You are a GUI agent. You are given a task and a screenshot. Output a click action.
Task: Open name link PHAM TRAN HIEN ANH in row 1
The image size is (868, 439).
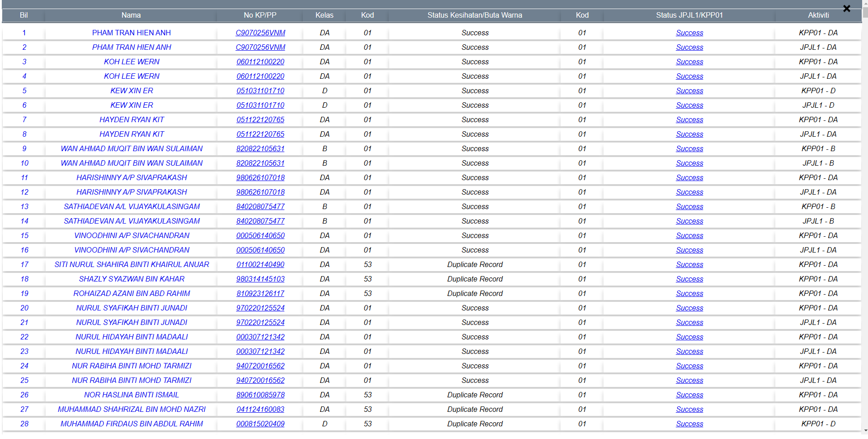coord(131,33)
